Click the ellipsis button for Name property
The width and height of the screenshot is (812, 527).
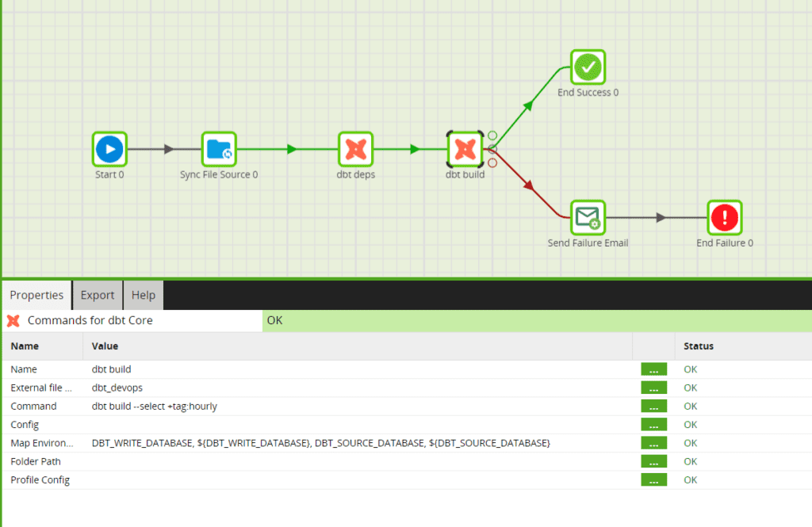[x=653, y=369]
